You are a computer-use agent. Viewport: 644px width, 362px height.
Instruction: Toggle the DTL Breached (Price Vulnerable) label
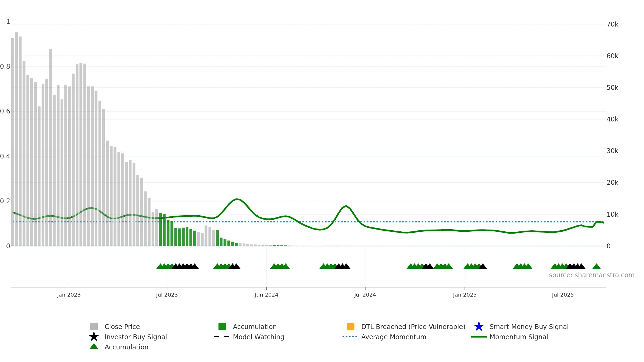tap(413, 327)
